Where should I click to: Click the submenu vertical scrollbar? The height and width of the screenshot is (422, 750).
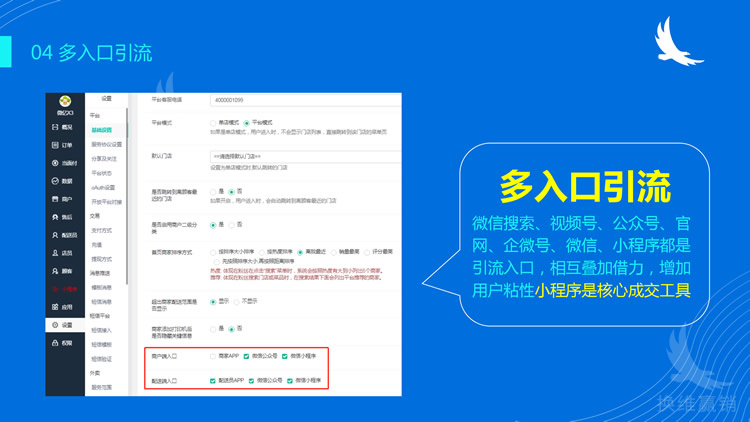(127, 196)
